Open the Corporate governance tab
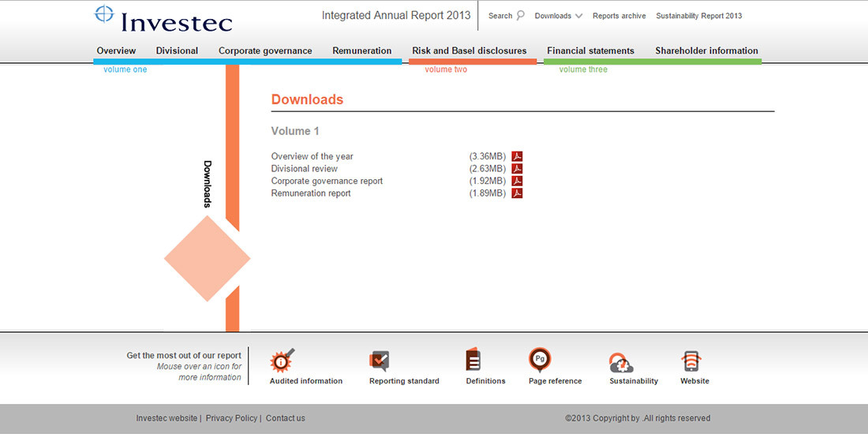The height and width of the screenshot is (434, 868). pos(265,51)
